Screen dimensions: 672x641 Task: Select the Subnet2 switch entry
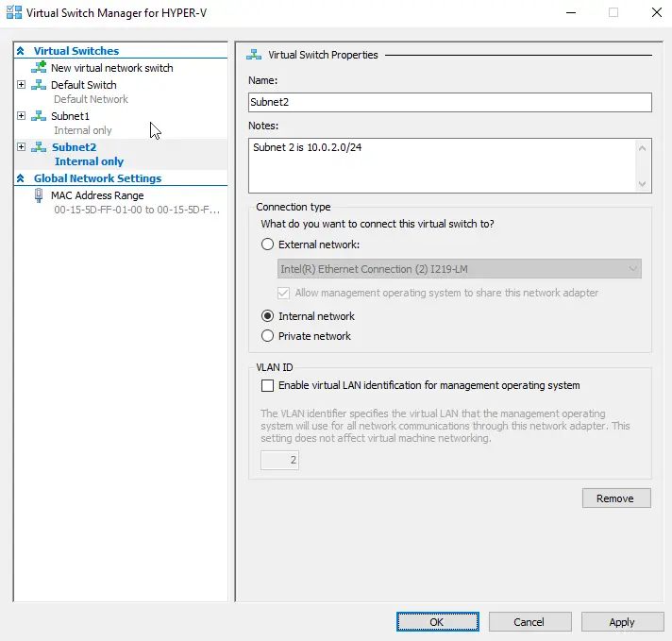click(x=75, y=147)
